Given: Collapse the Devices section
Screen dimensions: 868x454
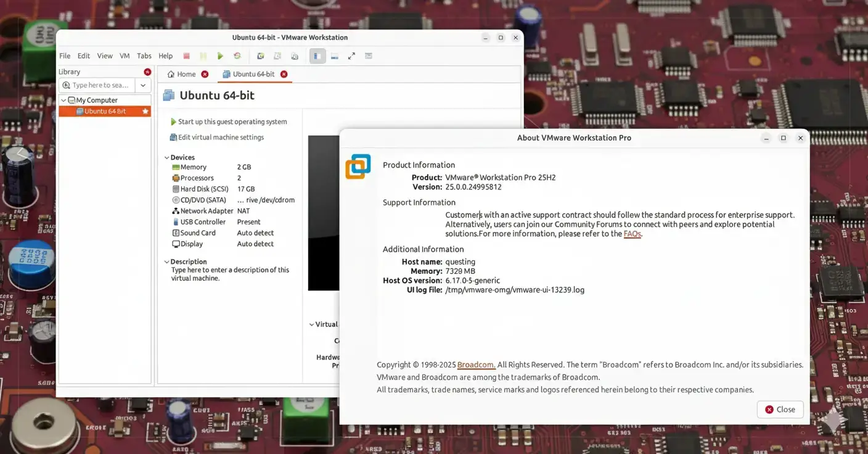Looking at the screenshot, I should pyautogui.click(x=166, y=158).
